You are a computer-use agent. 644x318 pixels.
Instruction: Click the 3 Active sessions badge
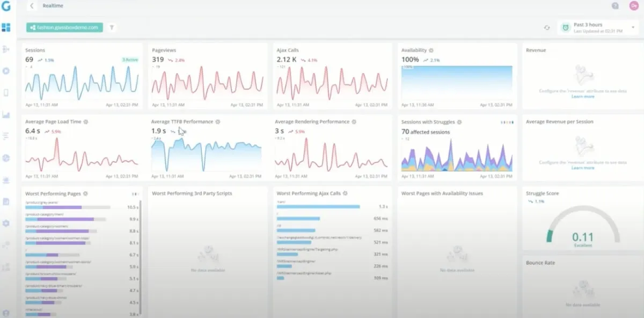[130, 60]
